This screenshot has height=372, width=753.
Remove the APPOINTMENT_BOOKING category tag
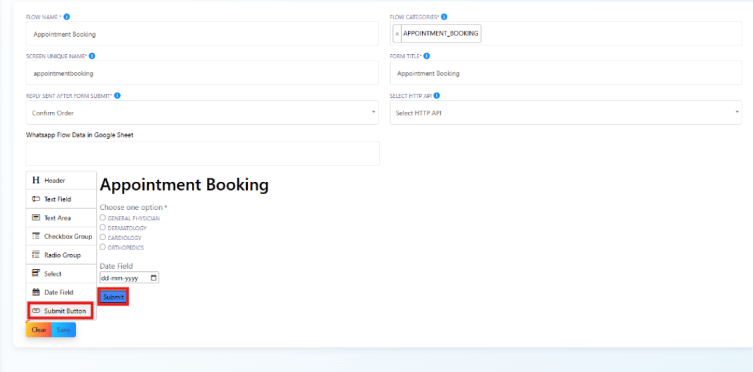pyautogui.click(x=397, y=34)
